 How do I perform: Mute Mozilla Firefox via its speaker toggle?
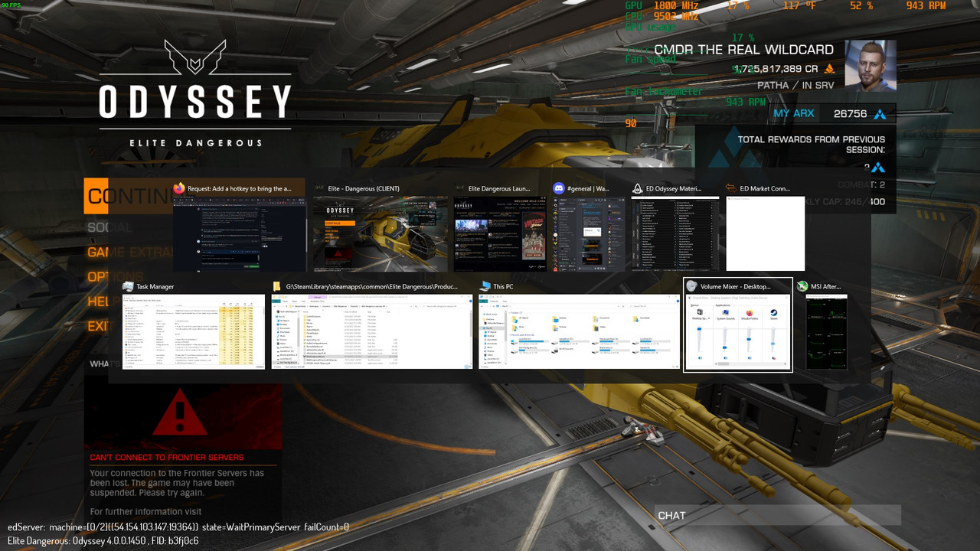[x=750, y=358]
